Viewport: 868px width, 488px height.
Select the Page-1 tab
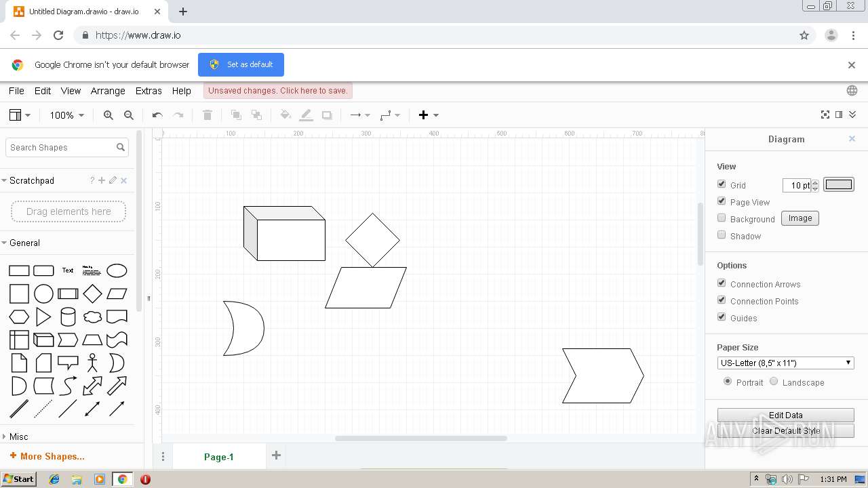pyautogui.click(x=219, y=457)
